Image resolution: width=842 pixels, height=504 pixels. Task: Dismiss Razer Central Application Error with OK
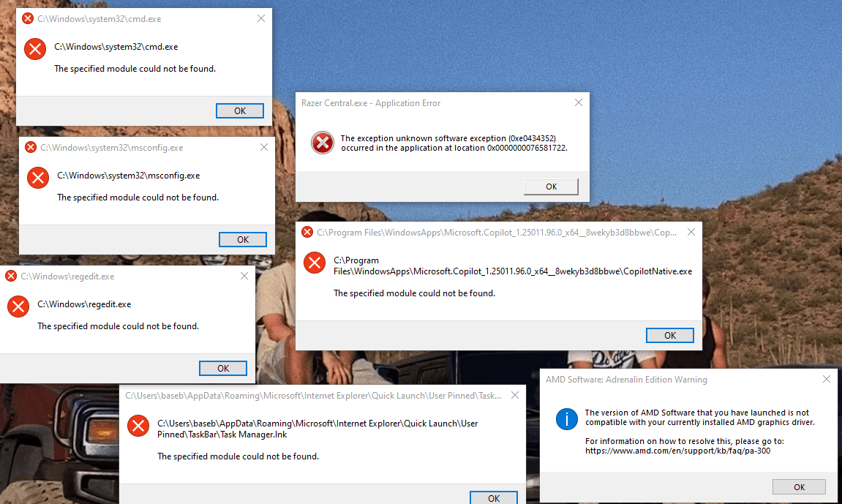(551, 187)
